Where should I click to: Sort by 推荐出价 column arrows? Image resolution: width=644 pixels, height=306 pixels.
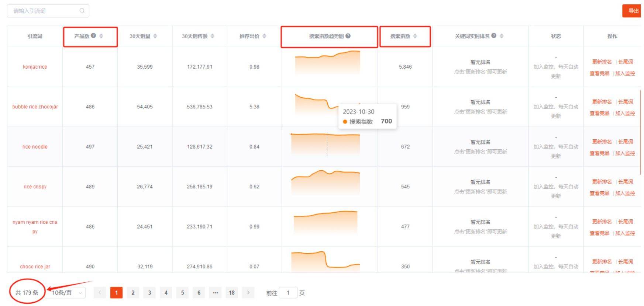point(264,36)
